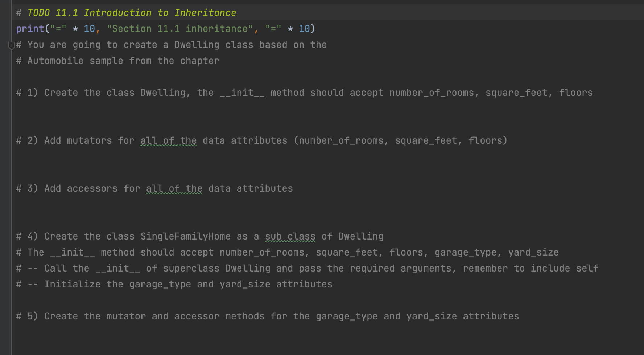The width and height of the screenshot is (644, 355).
Task: Click the number 10 after the first asterisk
Action: [89, 28]
